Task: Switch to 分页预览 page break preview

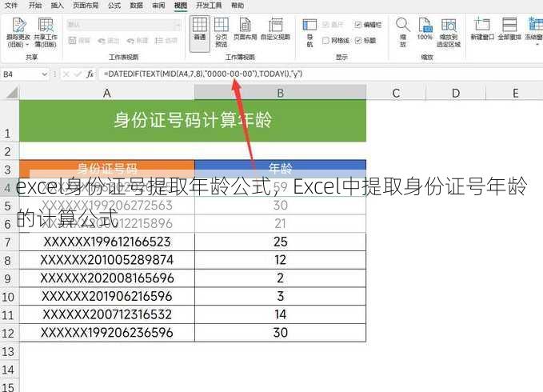Action: click(222, 33)
